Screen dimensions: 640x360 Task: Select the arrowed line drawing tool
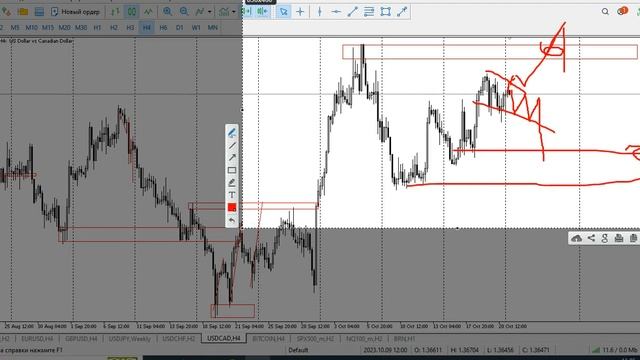click(x=402, y=12)
